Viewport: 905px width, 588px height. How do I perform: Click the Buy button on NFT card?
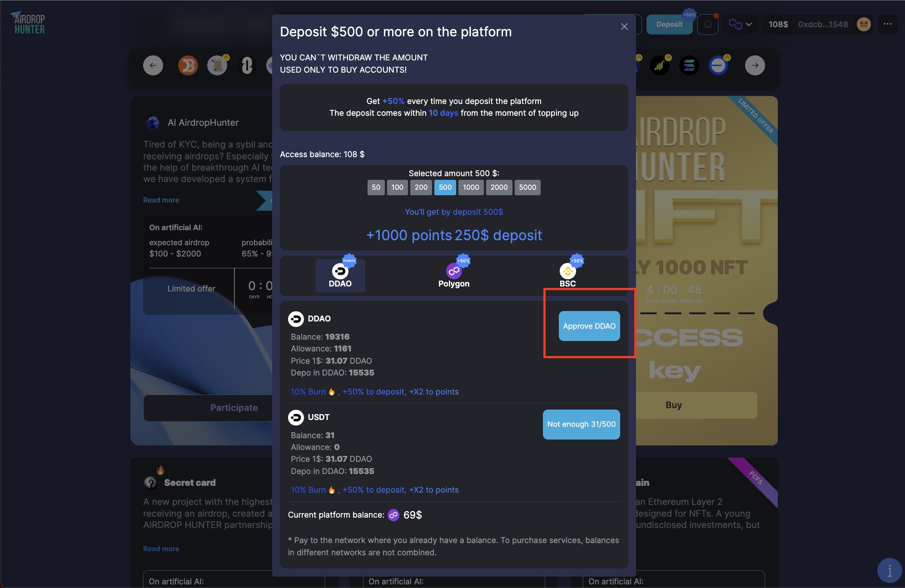674,405
